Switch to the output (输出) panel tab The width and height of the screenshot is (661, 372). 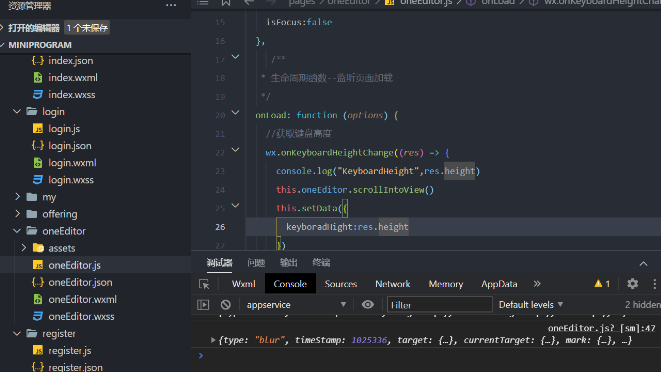coord(288,263)
